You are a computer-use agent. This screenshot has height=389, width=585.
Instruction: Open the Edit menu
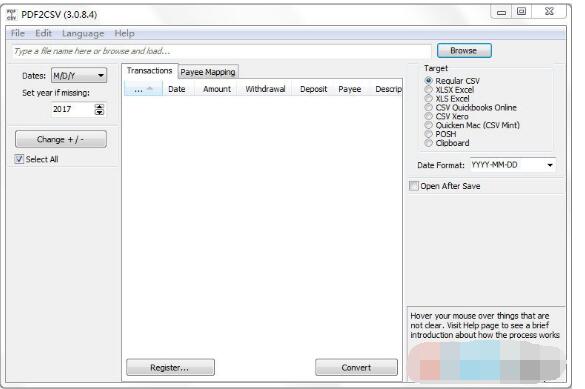(x=43, y=33)
